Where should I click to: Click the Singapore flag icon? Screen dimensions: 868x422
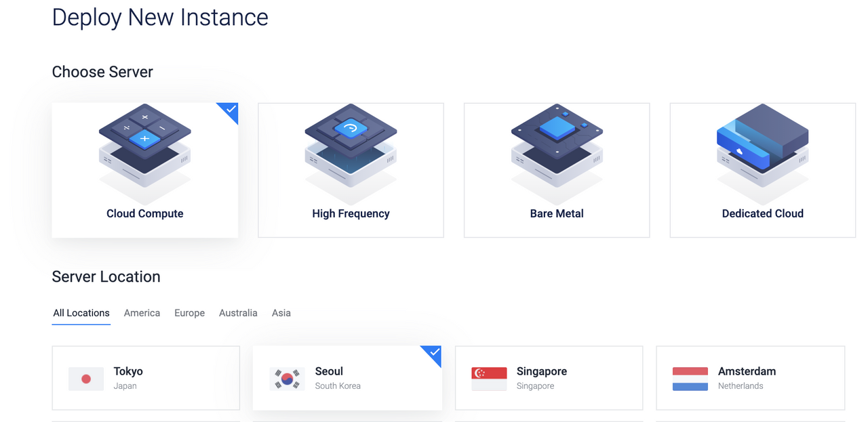489,379
